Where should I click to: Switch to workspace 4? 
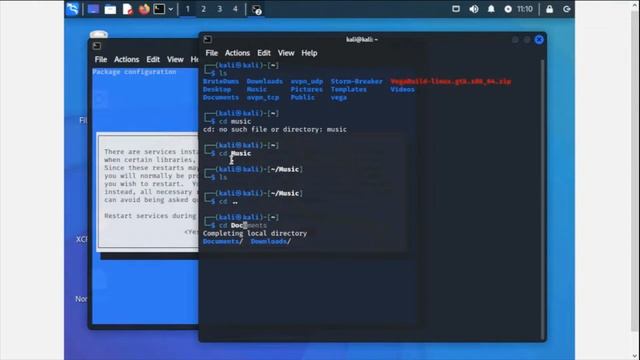235,9
